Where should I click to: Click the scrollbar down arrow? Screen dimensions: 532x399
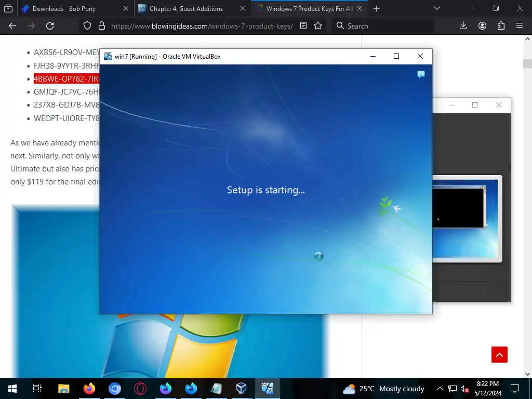pyautogui.click(x=528, y=374)
